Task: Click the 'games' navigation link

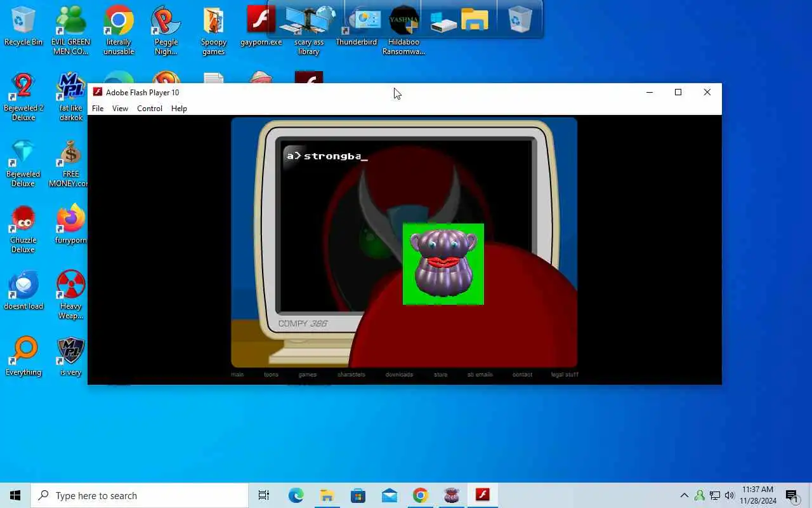Action: pos(308,375)
